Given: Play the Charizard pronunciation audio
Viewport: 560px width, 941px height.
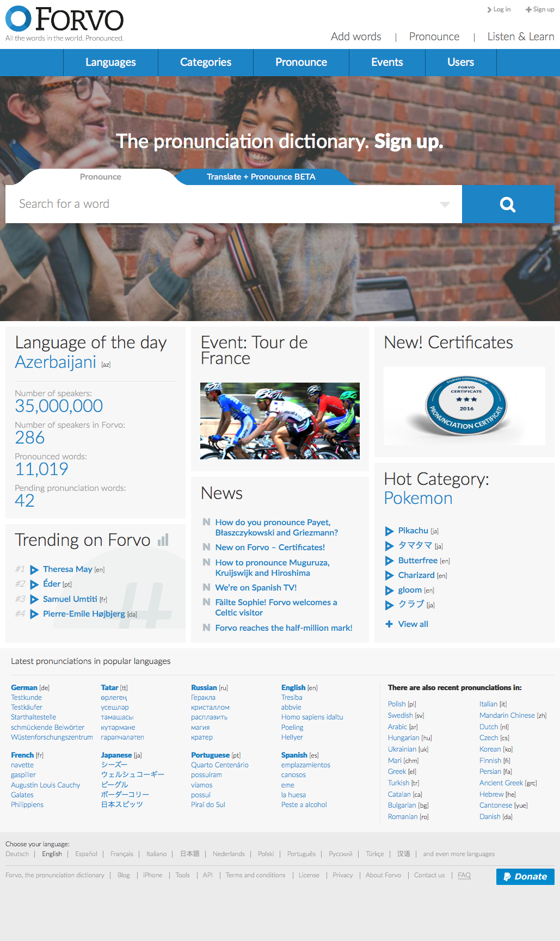Looking at the screenshot, I should (389, 576).
